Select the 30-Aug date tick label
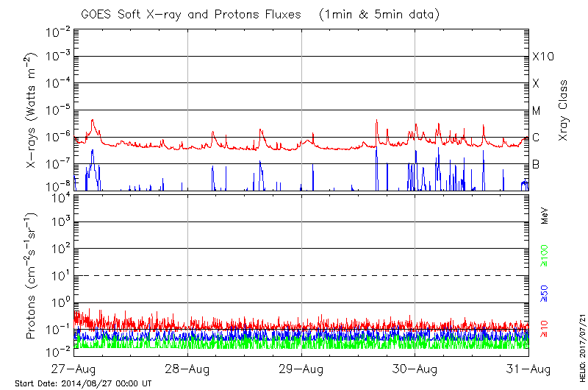The height and width of the screenshot is (390, 588). tap(415, 369)
